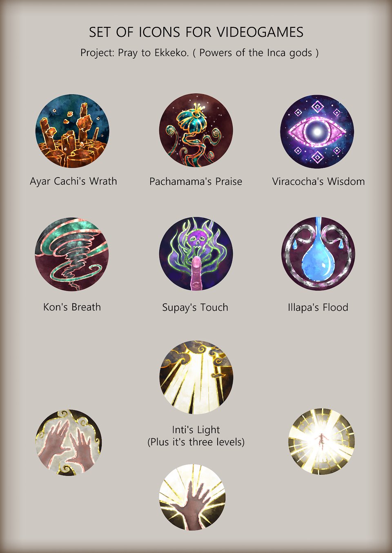Select the Kon's Breath tornado icon
392x553 pixels.
[x=72, y=254]
